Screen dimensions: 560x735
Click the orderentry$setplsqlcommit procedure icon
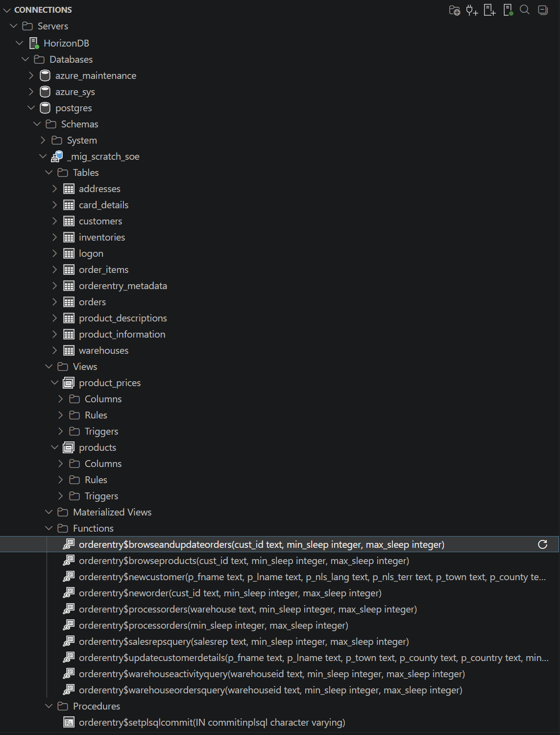point(69,722)
